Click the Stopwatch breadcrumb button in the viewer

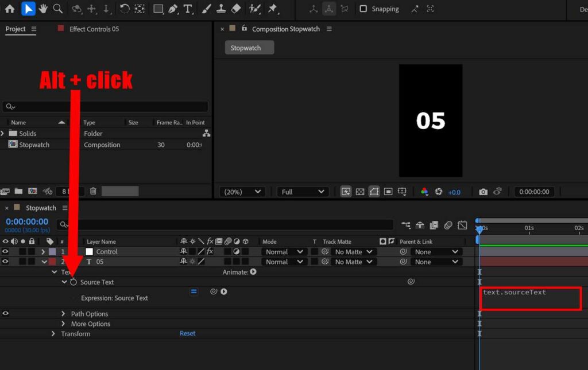point(249,48)
